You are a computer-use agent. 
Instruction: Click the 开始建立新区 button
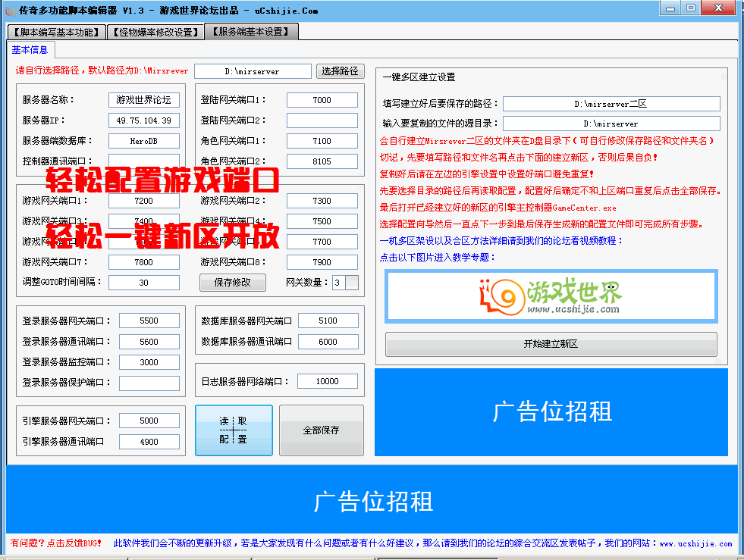click(551, 344)
